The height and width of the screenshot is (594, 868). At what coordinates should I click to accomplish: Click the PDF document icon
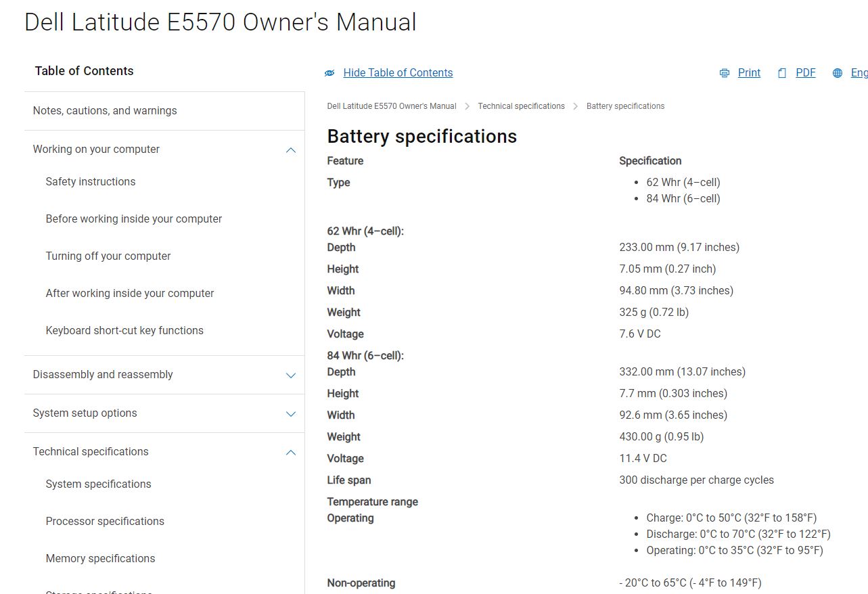[782, 73]
